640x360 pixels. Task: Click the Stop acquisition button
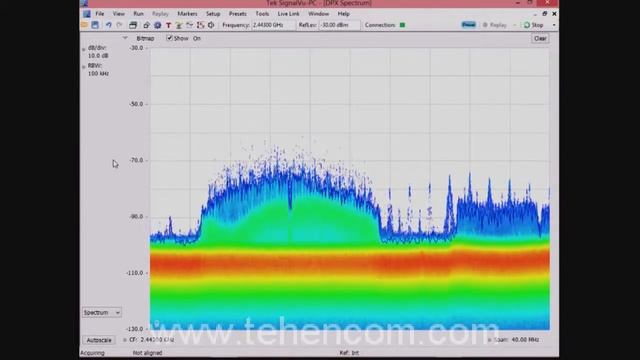[x=534, y=25]
